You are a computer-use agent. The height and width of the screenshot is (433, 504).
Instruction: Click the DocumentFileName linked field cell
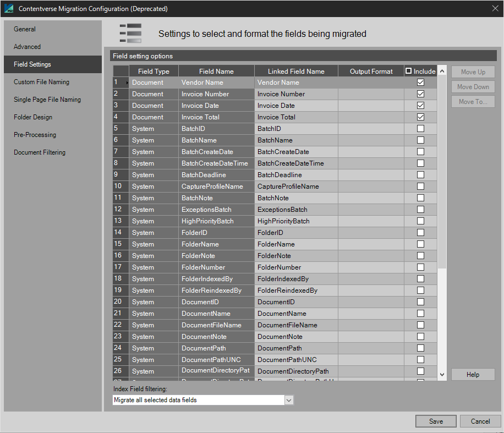pyautogui.click(x=296, y=325)
